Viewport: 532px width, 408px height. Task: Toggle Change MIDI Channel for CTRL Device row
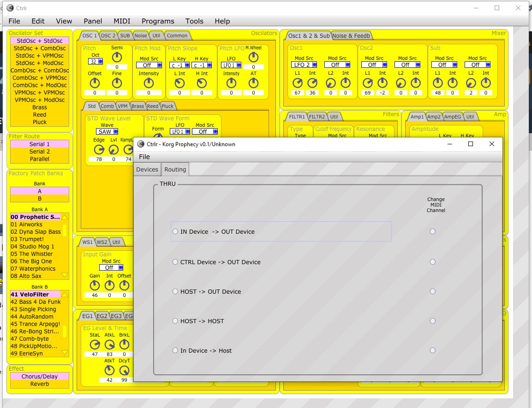click(432, 262)
